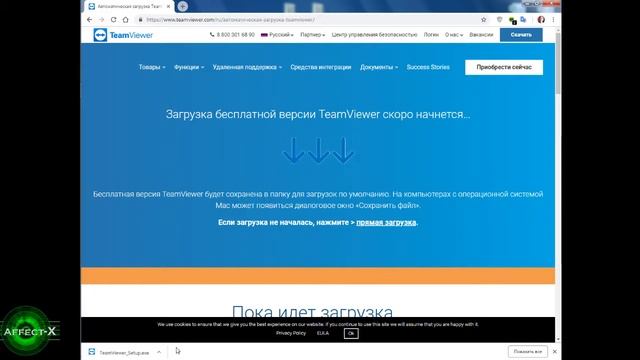This screenshot has height=360, width=640.
Task: Click the Приобрести сейчас button
Action: click(504, 67)
